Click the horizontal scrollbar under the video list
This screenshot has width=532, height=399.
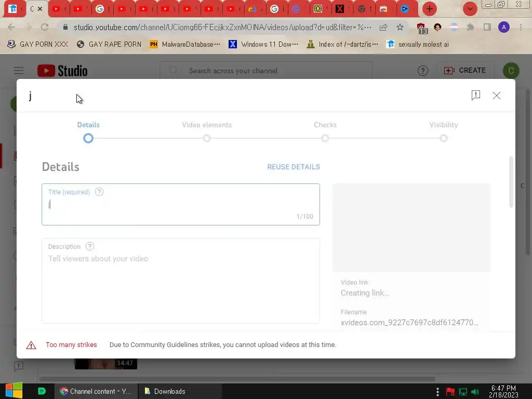tap(237, 379)
